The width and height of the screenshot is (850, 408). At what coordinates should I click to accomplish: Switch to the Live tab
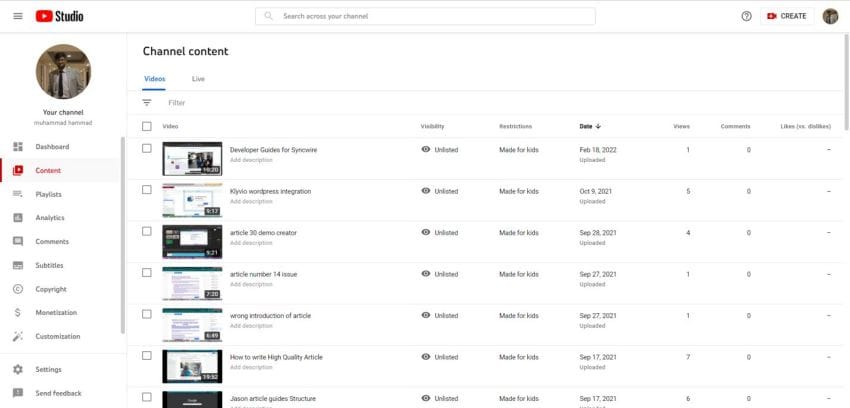(198, 78)
